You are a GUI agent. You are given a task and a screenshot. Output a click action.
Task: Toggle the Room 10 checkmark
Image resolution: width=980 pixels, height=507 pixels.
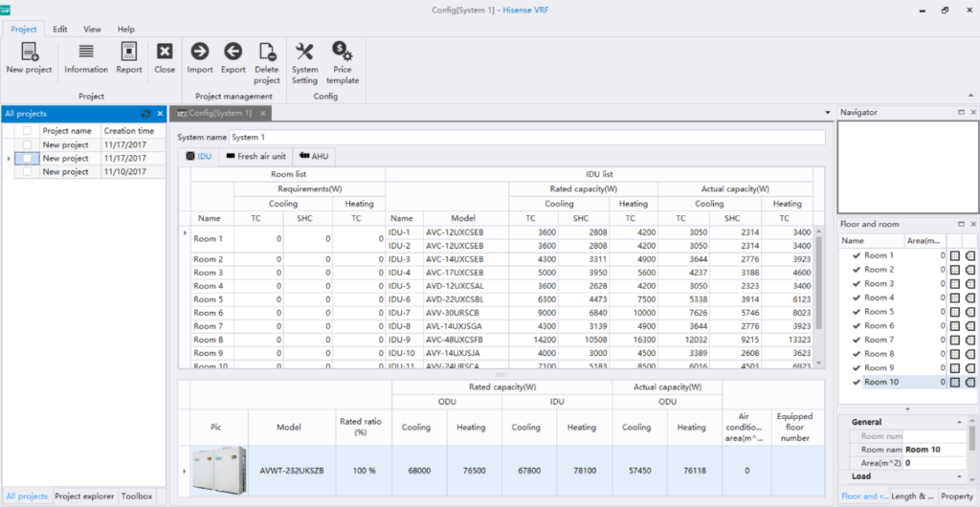point(857,382)
